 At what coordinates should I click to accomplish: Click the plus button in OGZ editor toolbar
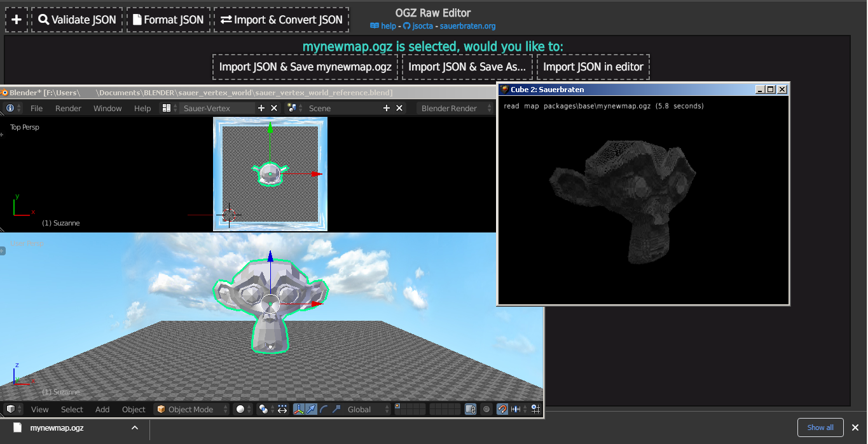pos(17,20)
